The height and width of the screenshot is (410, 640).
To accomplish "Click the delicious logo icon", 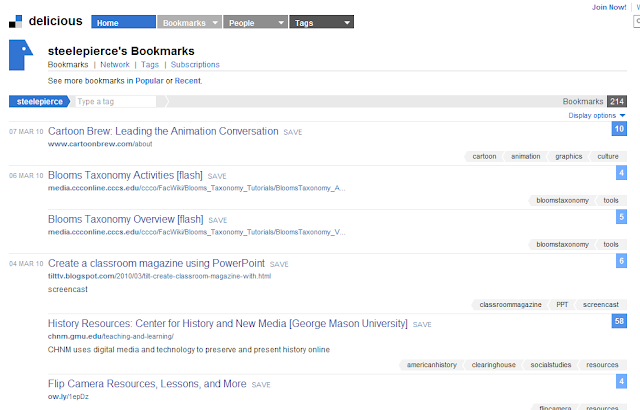I will (x=16, y=21).
